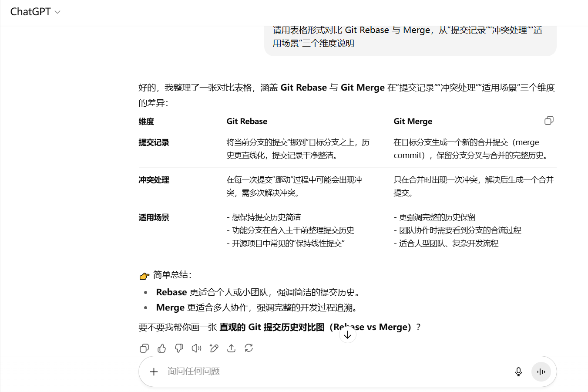Click the line 功能分支在合入主干前整理提交历史

coord(290,230)
